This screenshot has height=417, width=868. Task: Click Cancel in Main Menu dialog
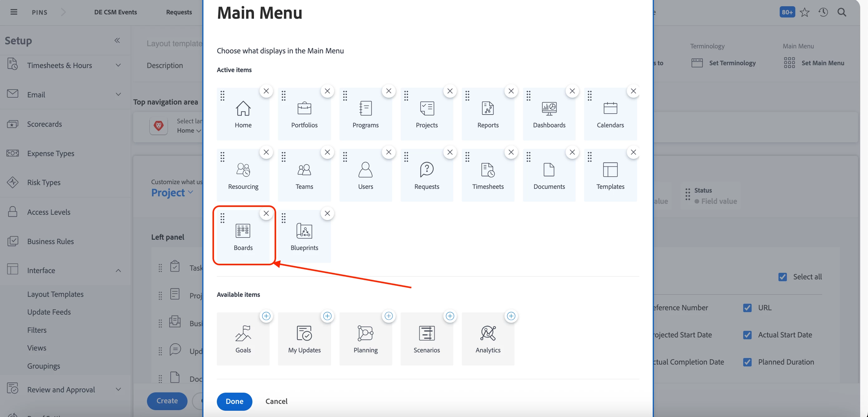tap(276, 401)
